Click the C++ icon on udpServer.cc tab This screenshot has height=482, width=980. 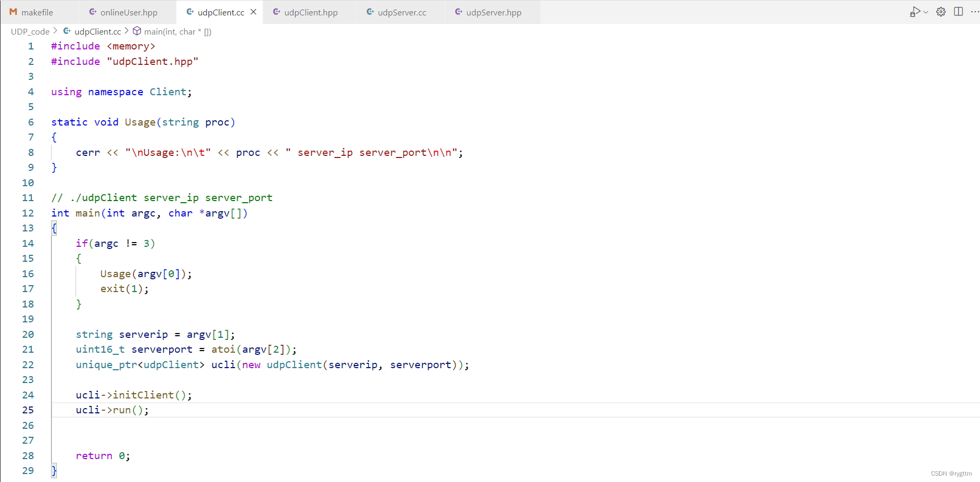[371, 12]
